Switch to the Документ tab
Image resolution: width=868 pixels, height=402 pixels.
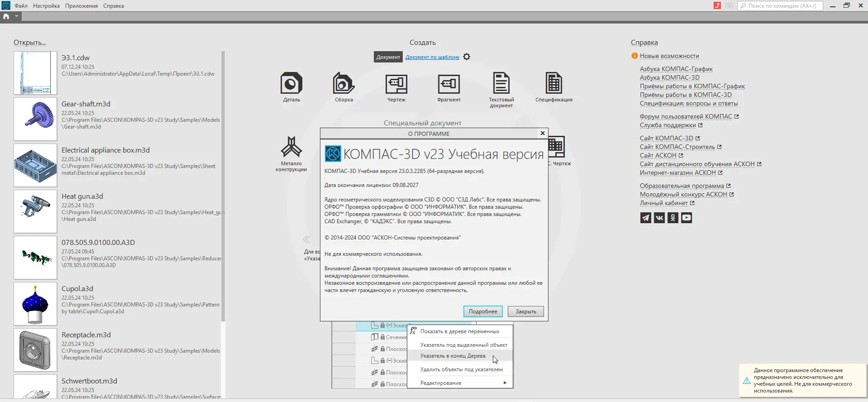[388, 57]
